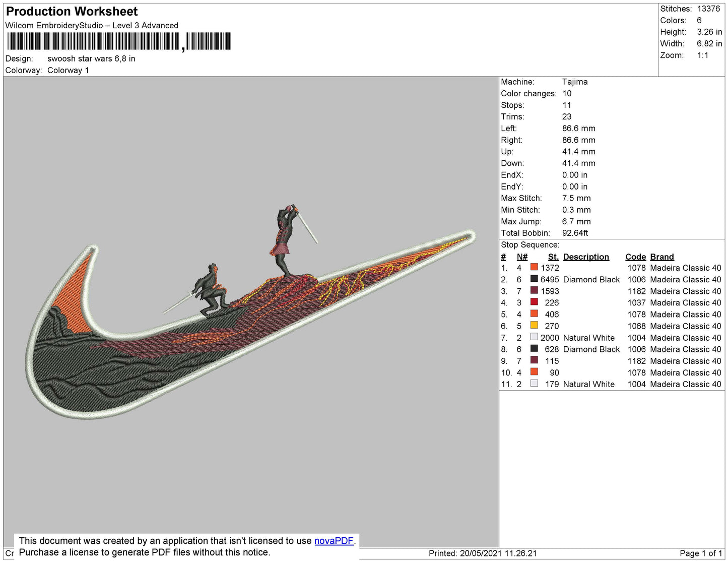
Task: Click the barcode under the worksheet title
Action: tap(119, 41)
